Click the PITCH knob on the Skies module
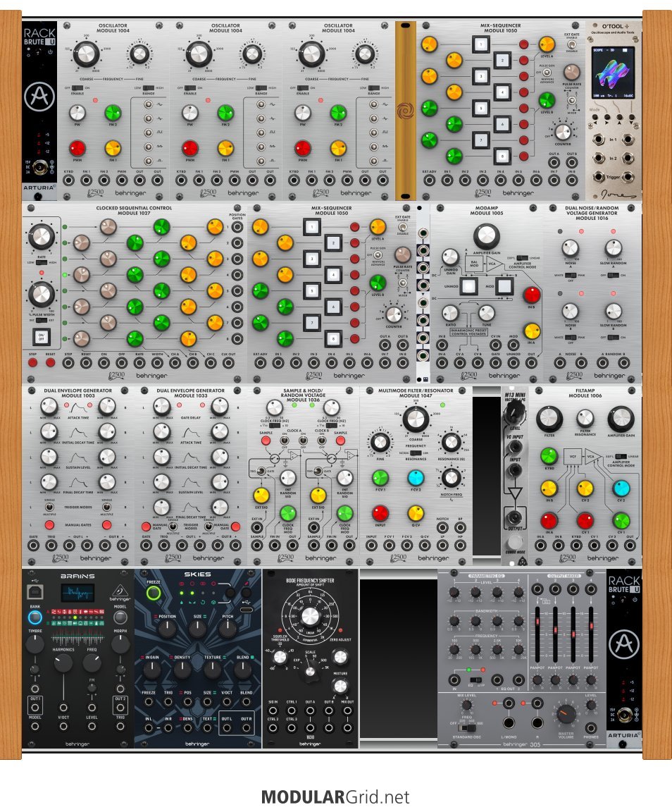672x812 pixels. coord(228,629)
